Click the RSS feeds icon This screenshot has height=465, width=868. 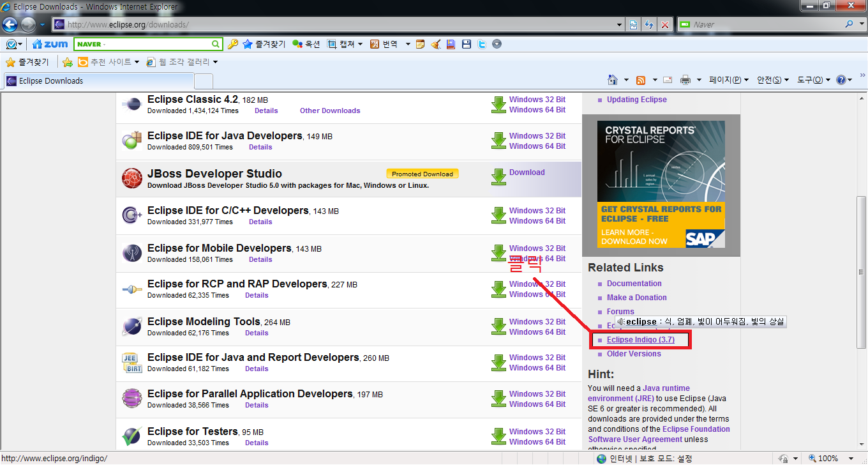click(x=641, y=80)
